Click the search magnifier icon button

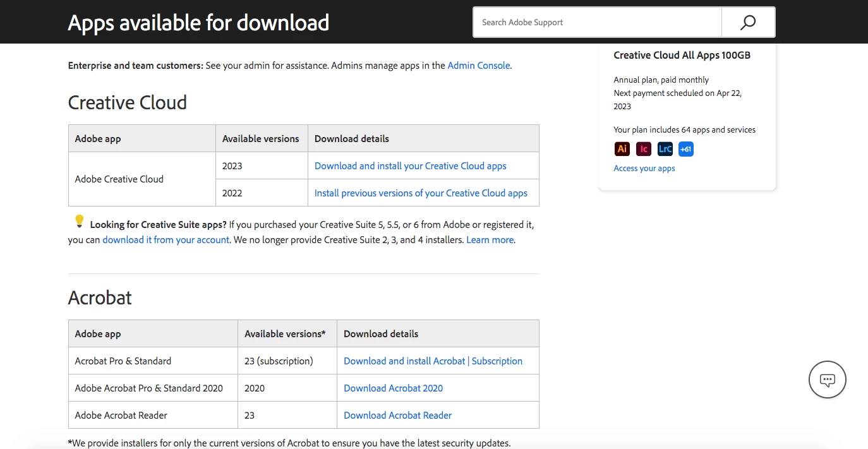coord(748,22)
